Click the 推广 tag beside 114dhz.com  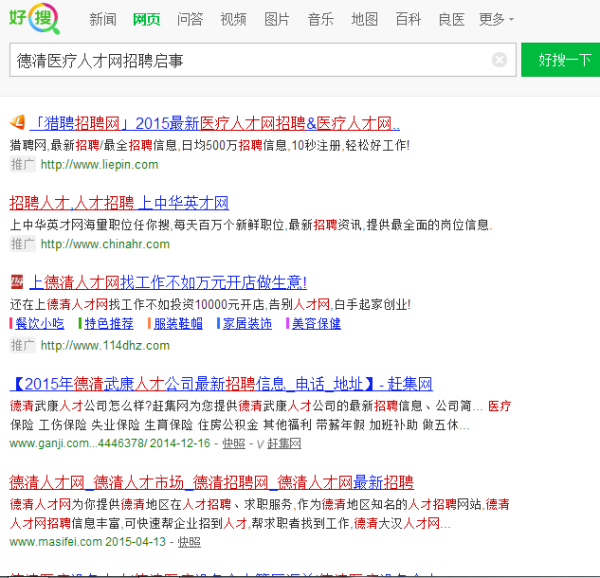click(x=22, y=345)
